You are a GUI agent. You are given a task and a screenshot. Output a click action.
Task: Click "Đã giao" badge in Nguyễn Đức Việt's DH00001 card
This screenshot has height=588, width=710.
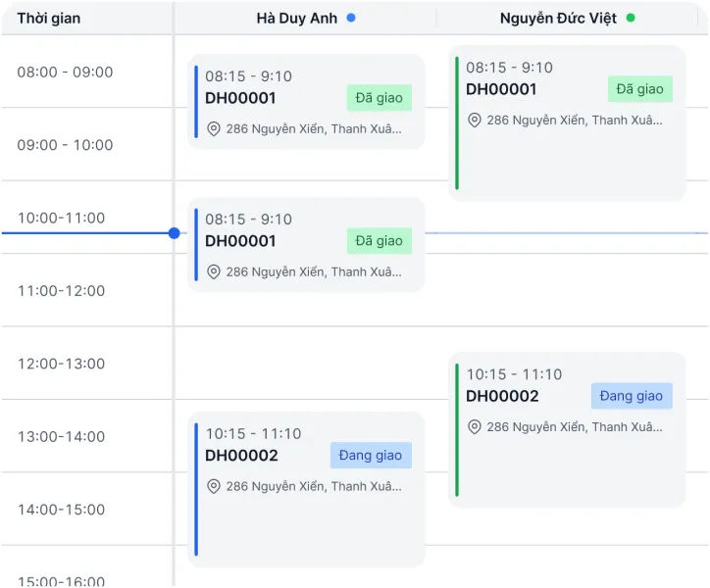pyautogui.click(x=639, y=89)
